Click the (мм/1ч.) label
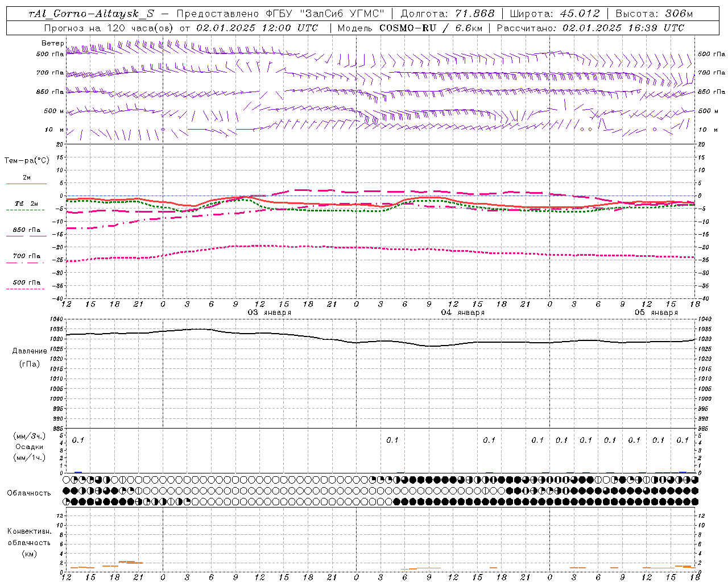The image size is (728, 582). 30,458
